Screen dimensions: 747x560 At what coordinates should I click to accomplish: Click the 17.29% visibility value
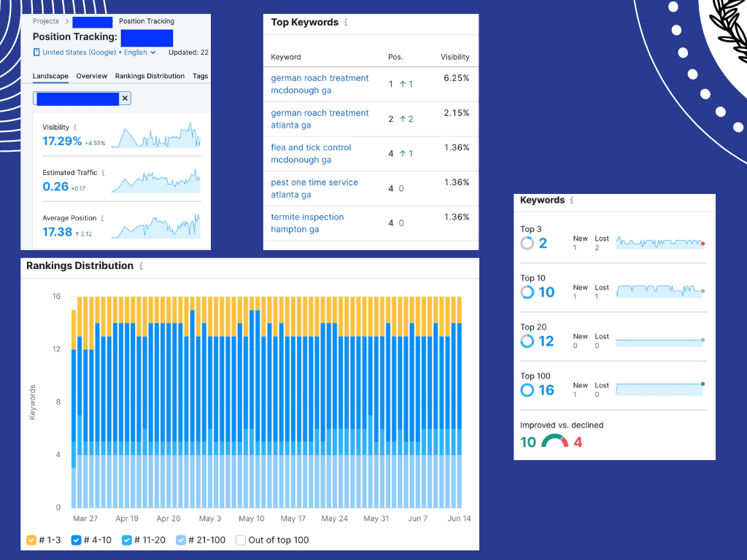tap(62, 141)
